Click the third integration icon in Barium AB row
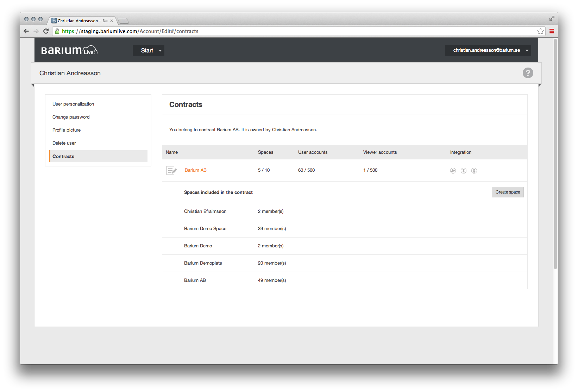The width and height of the screenshot is (578, 392). point(474,171)
